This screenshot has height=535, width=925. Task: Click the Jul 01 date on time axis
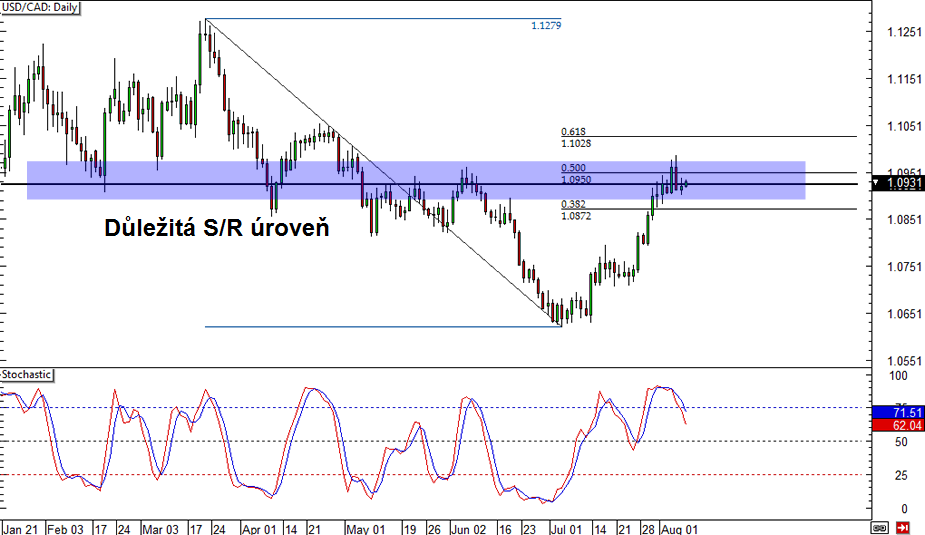click(566, 529)
